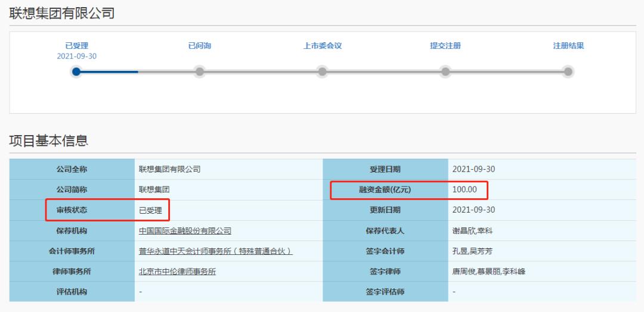
Task: Click the 项目基本信息 section heading
Action: pos(48,141)
